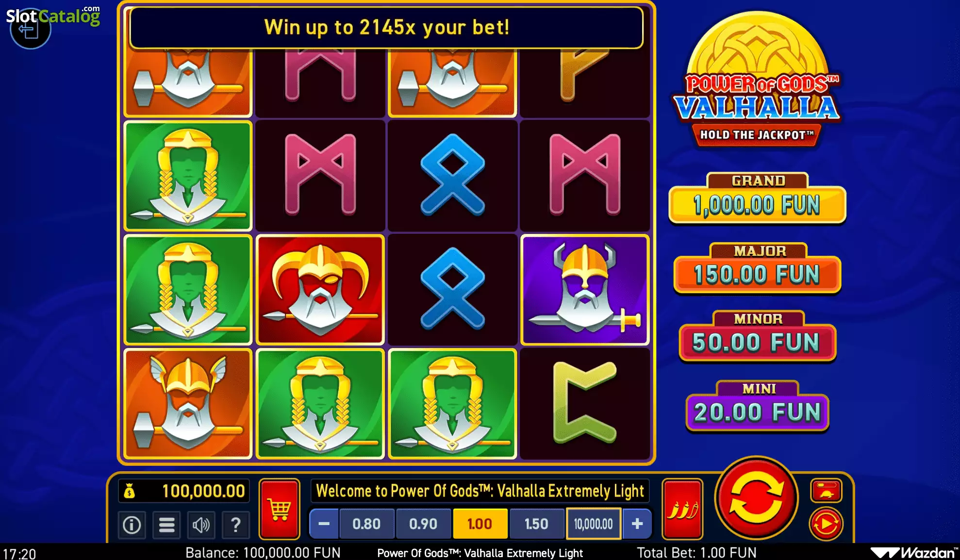Exit the game via the back icon

(30, 29)
